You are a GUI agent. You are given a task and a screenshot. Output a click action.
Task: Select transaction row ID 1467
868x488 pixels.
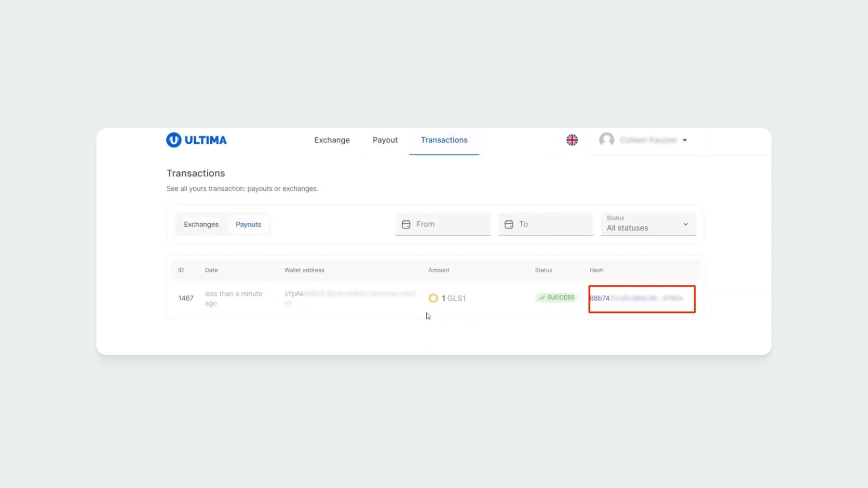[x=186, y=298]
